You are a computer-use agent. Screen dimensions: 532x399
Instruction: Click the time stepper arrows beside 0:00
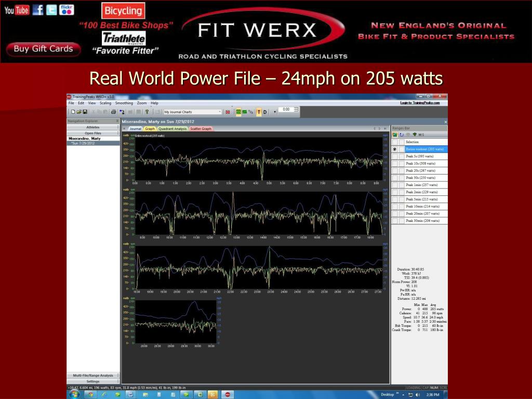(296, 109)
